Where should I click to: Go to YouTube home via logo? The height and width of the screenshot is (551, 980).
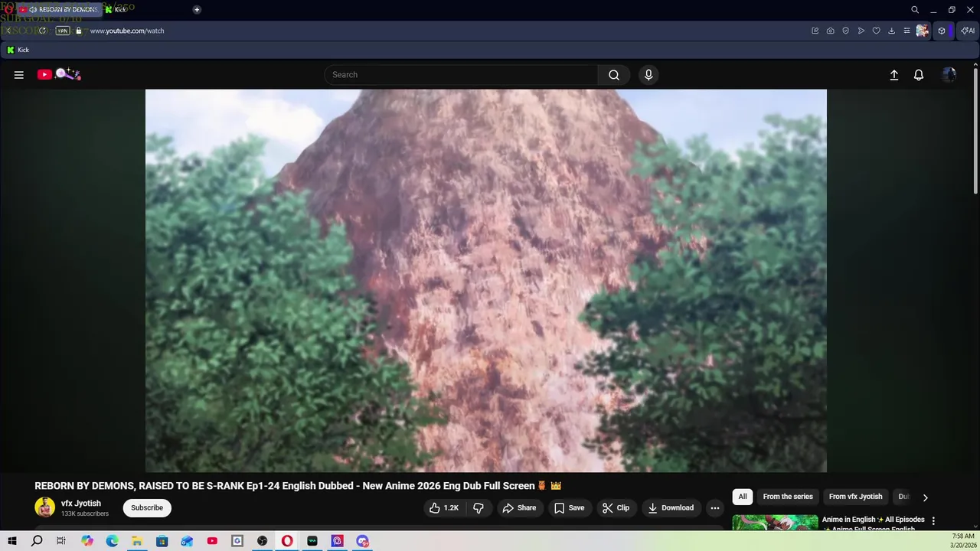58,74
